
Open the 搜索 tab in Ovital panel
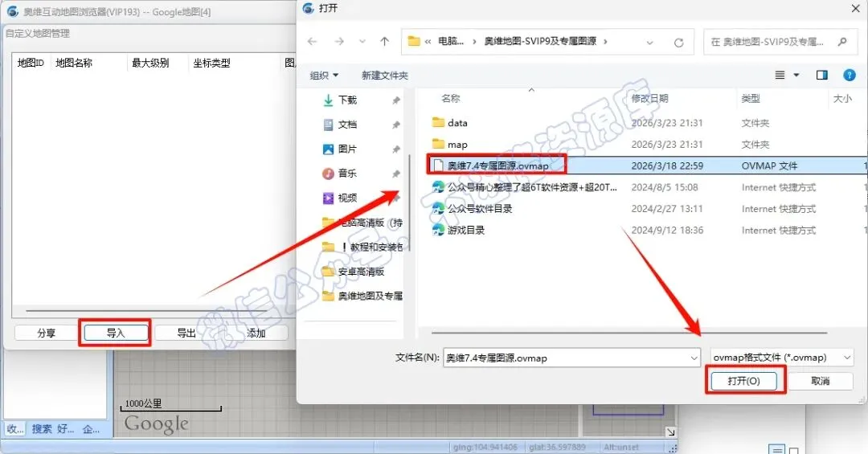(42, 428)
